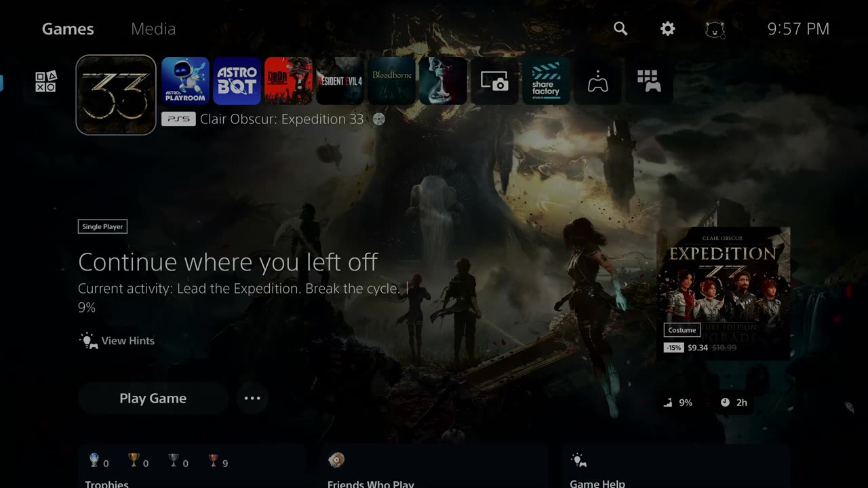The width and height of the screenshot is (868, 488).
Task: Click the View Hints lightbulb icon
Action: (x=89, y=341)
